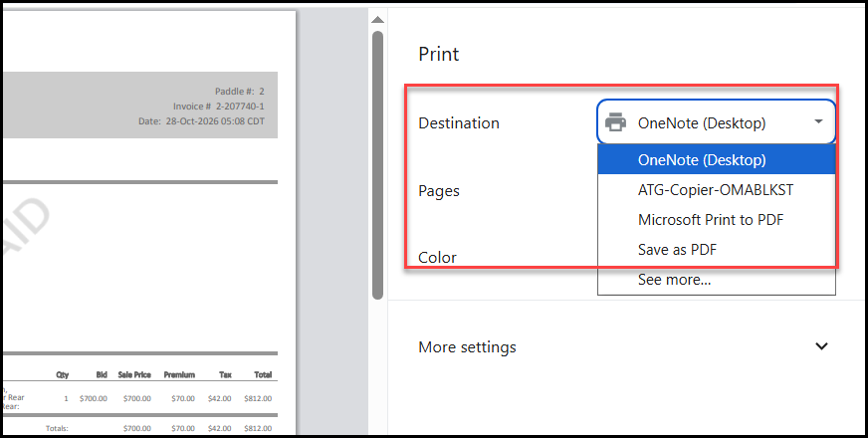Select Microsoft Print to PDF option
Viewport: 868px width, 438px height.
click(x=717, y=220)
